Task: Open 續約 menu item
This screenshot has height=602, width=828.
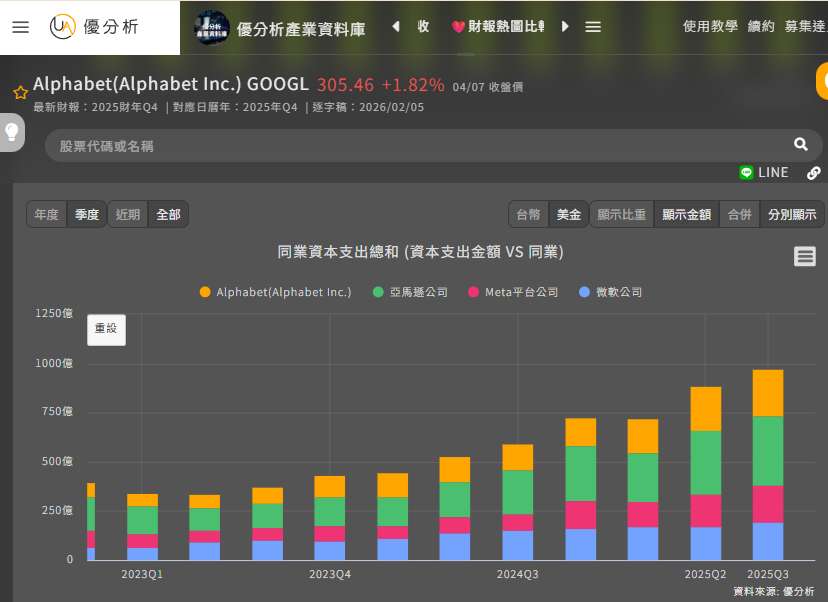Action: coord(761,27)
